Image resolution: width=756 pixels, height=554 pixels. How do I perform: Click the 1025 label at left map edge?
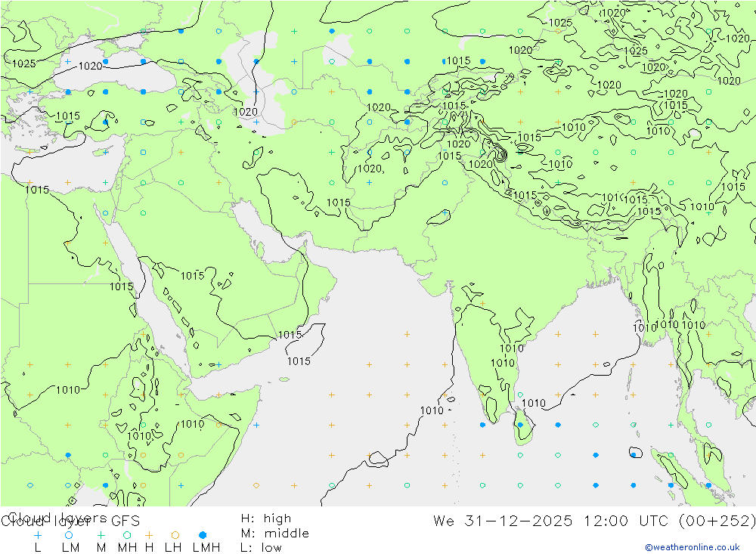[x=23, y=63]
